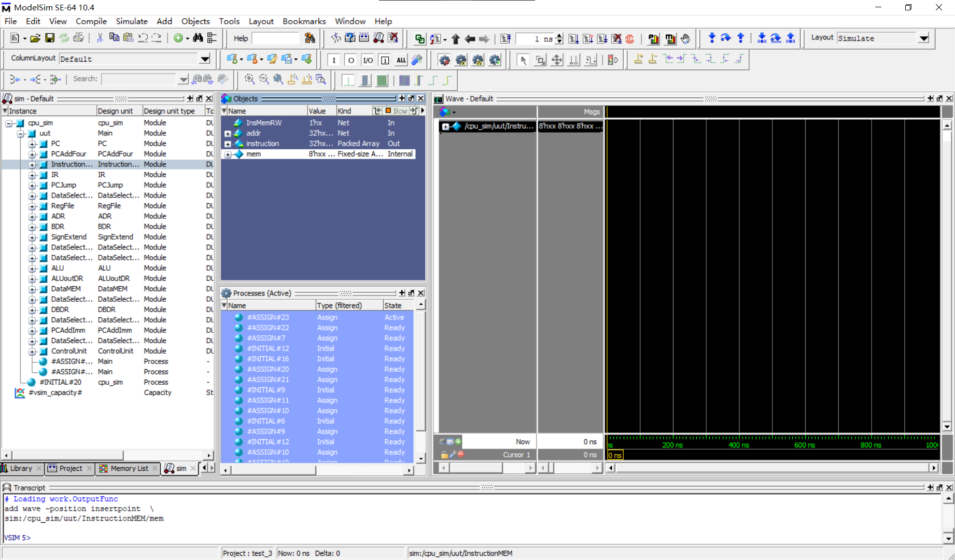Click the Run simulation icon next to run length

[573, 38]
